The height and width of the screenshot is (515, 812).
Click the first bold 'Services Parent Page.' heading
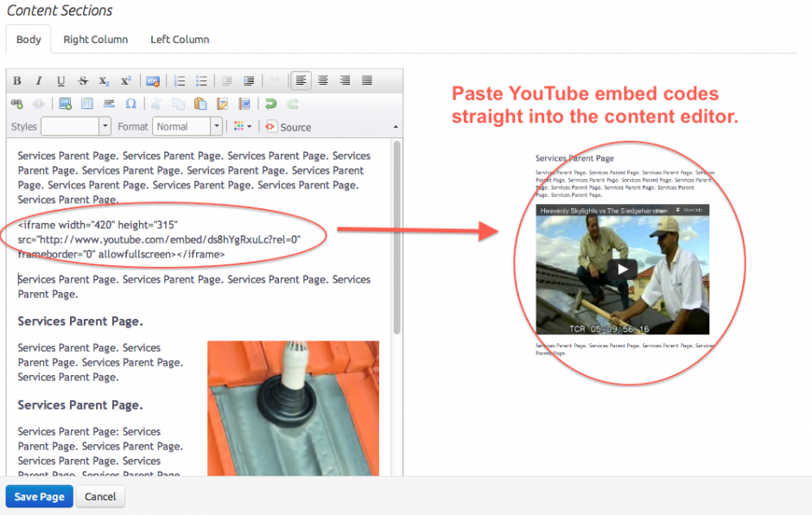(80, 321)
